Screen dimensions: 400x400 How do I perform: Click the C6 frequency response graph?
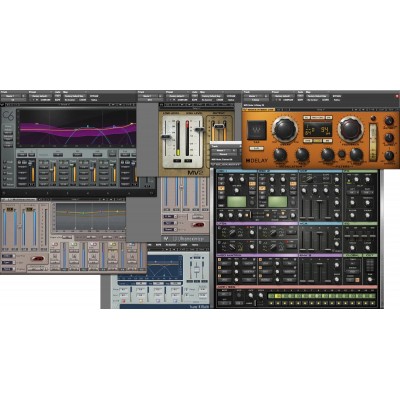click(x=77, y=128)
